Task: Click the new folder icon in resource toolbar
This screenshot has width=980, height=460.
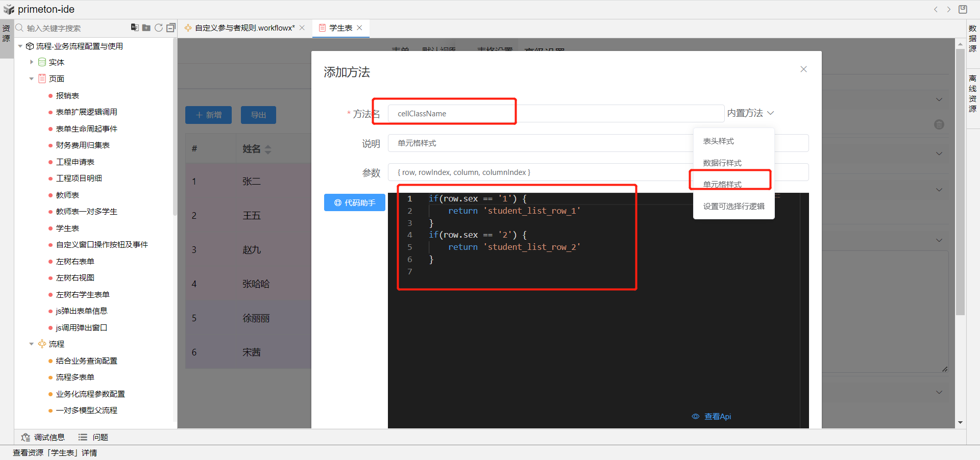Action: (x=146, y=28)
